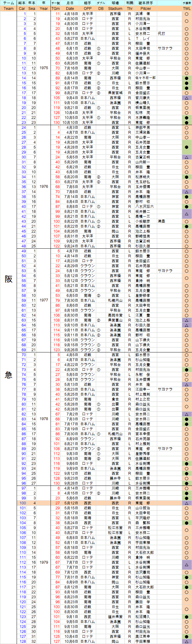Click triangle TWL cell in highlighted row 100
192x644 pixels.
[187, 503]
